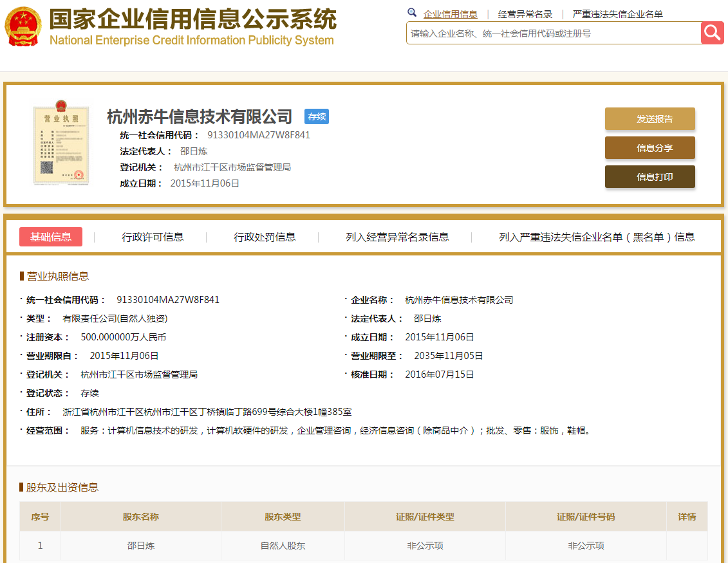Open the 列入经营异常名录信息 tab
The height and width of the screenshot is (563, 728).
(x=397, y=237)
